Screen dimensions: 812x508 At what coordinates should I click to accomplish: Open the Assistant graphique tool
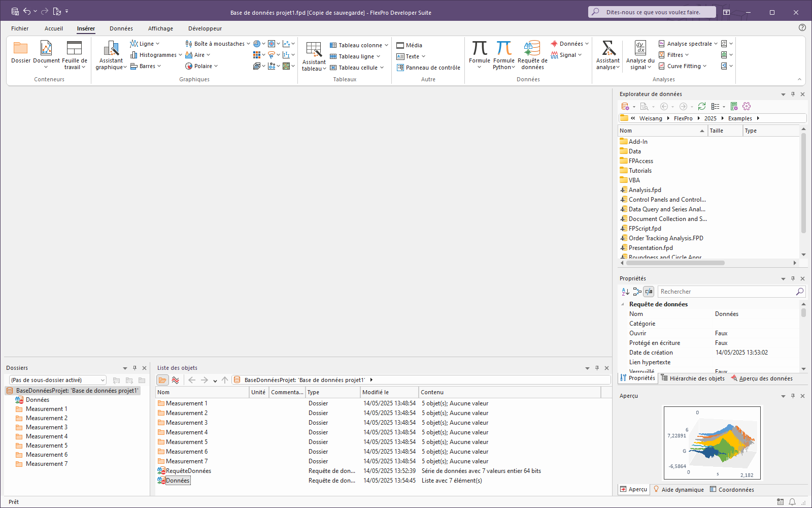click(111, 49)
